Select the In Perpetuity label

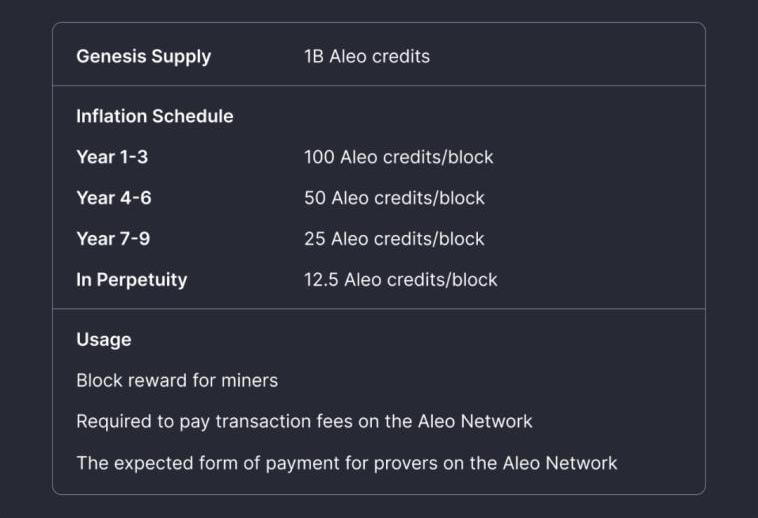131,280
